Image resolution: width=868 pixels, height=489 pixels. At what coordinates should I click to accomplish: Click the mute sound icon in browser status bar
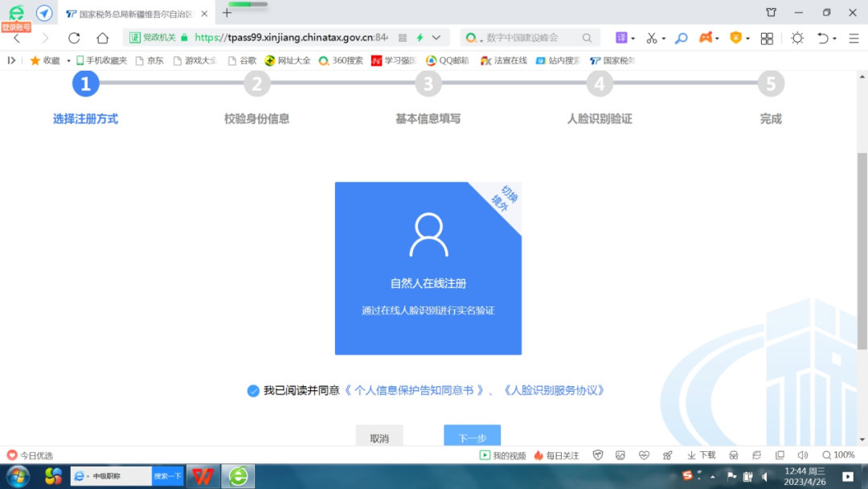click(802, 455)
